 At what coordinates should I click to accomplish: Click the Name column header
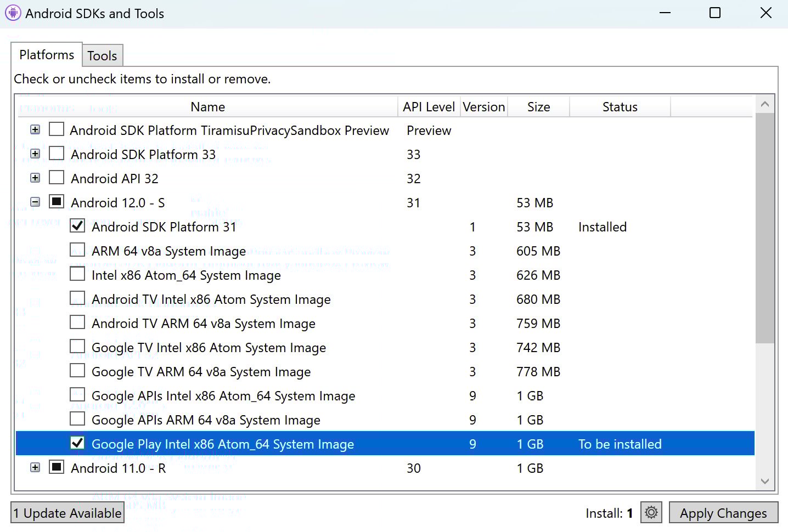(x=207, y=107)
